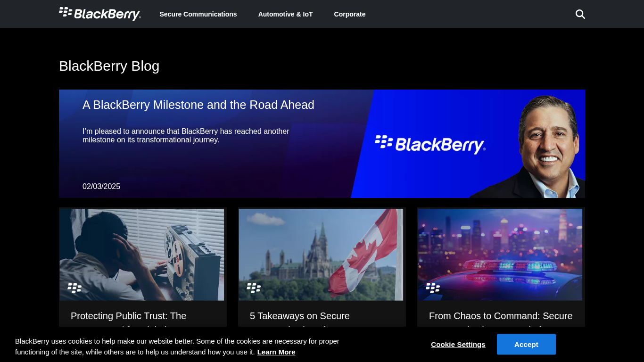Open the tape recorder article thumbnail
The height and width of the screenshot is (362, 644).
tap(142, 255)
